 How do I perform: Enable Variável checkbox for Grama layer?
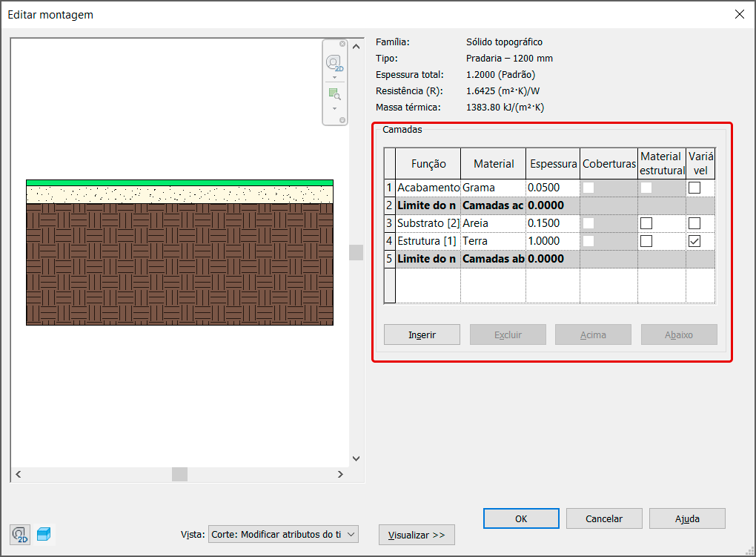[x=694, y=188]
